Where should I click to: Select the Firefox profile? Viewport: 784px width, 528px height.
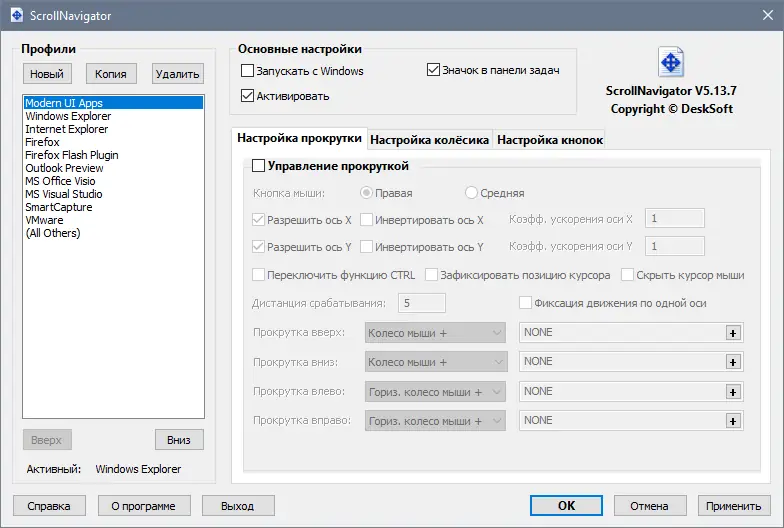click(114, 142)
